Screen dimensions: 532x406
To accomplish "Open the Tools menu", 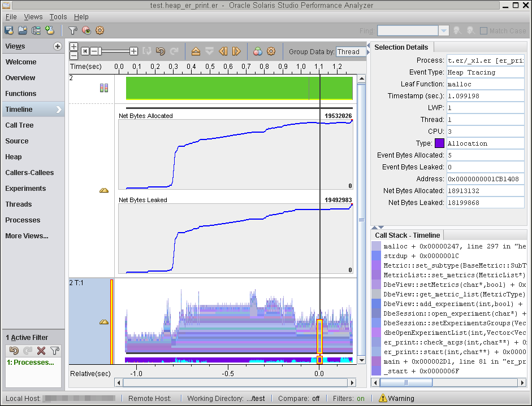I will coord(58,17).
